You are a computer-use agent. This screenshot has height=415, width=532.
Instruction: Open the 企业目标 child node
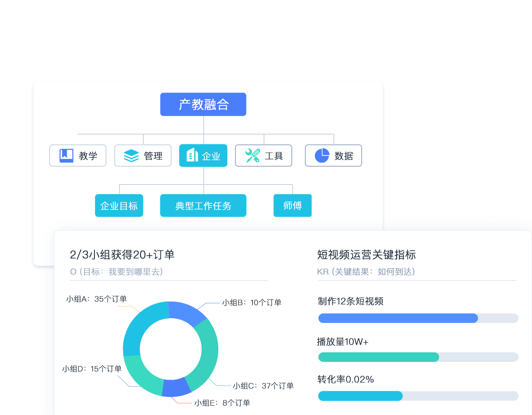coord(119,206)
